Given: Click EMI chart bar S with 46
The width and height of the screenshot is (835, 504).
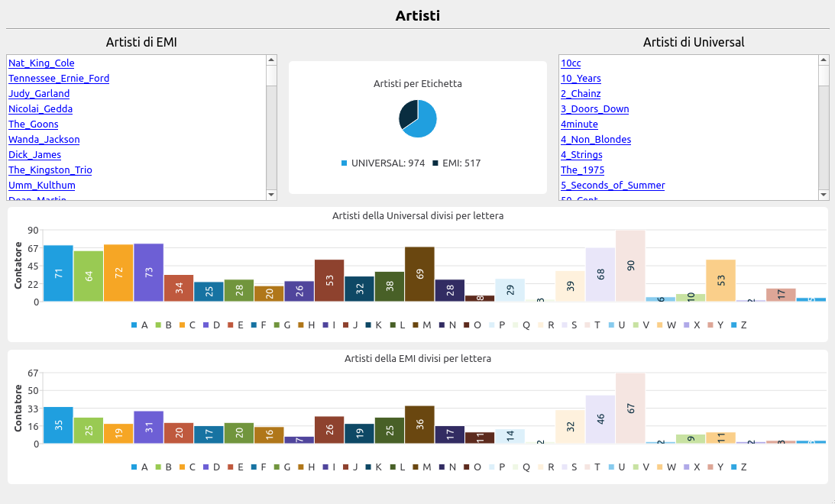Looking at the screenshot, I should click(x=600, y=419).
